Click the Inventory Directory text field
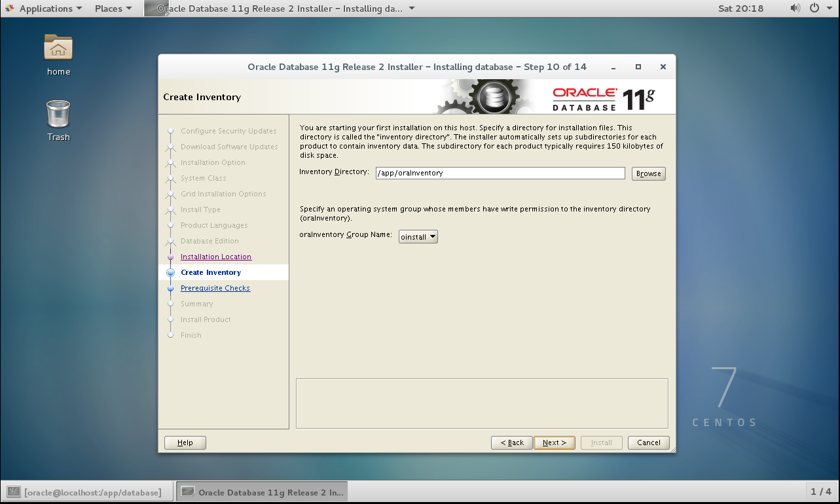The width and height of the screenshot is (840, 504). tap(500, 173)
